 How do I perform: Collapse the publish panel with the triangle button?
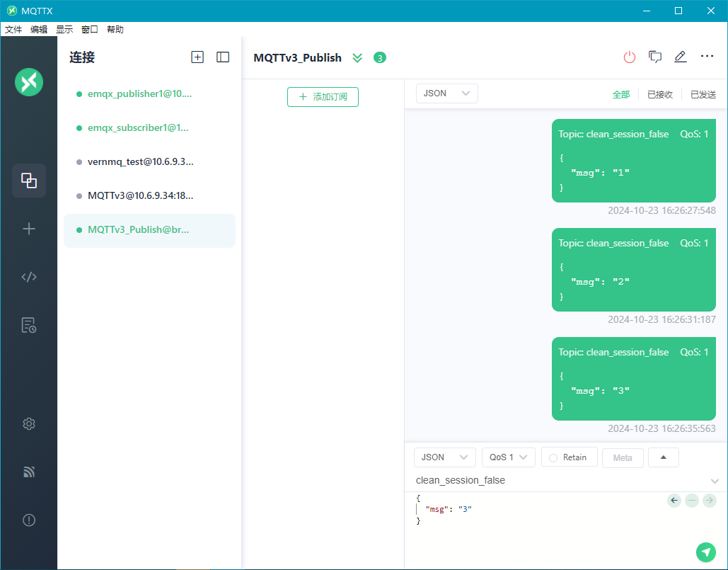click(x=664, y=457)
